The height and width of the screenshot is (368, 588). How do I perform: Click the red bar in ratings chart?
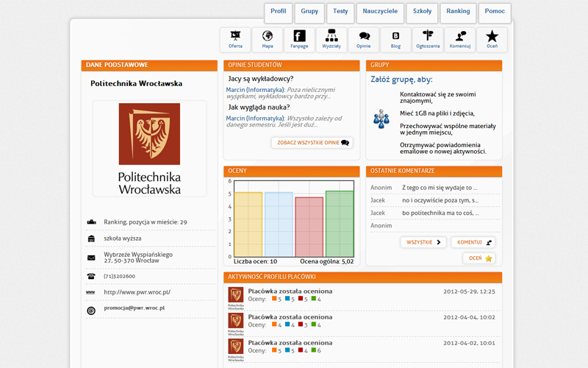pos(309,227)
